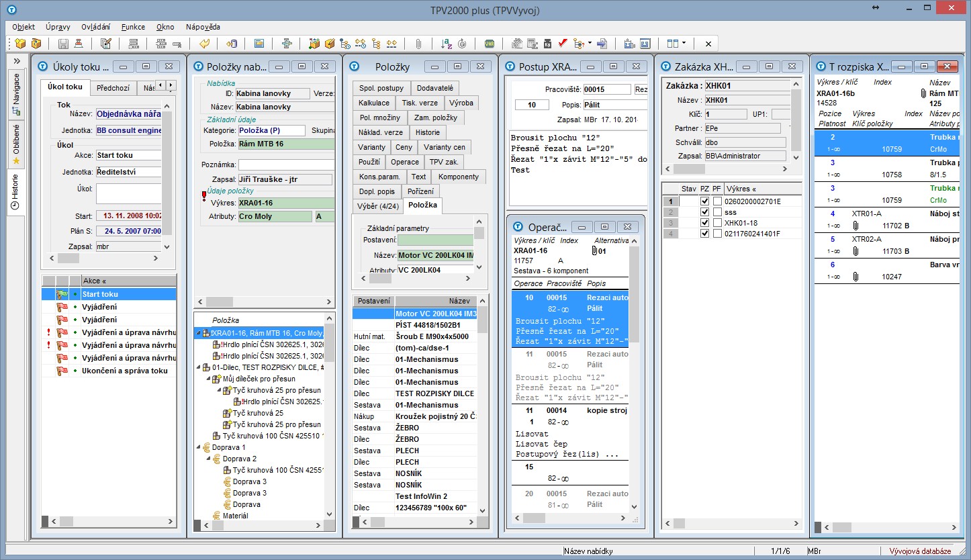
Task: Open the Oblíbené side tab
Action: (x=17, y=144)
